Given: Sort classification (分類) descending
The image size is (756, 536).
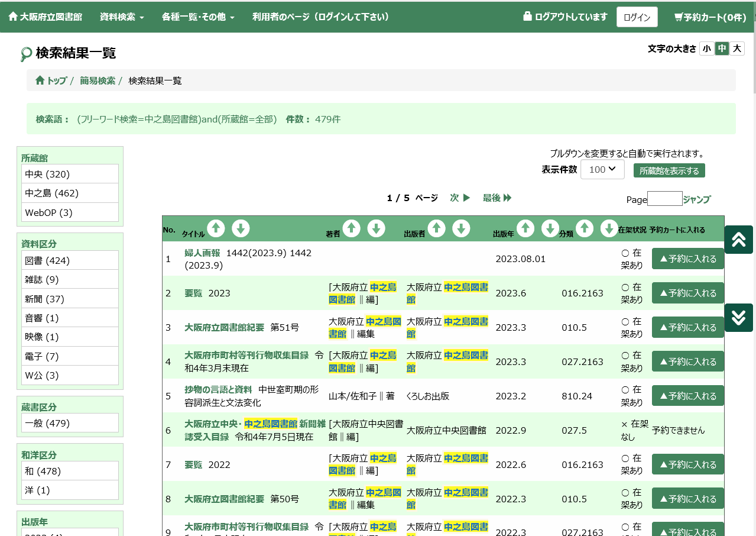Looking at the screenshot, I should (x=609, y=228).
